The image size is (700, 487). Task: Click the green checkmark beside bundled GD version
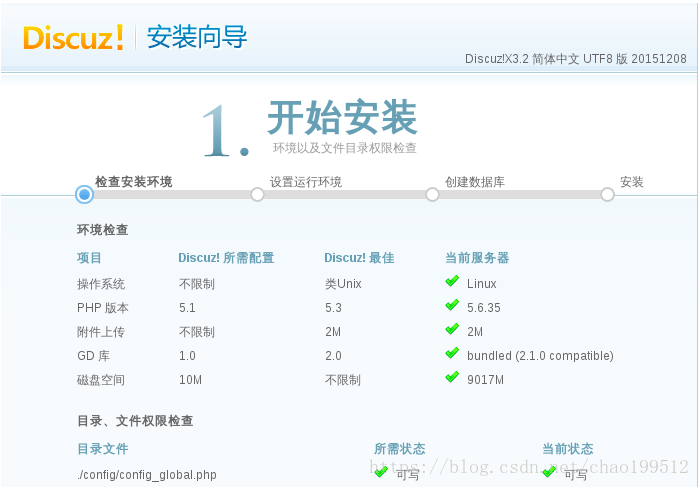point(452,353)
